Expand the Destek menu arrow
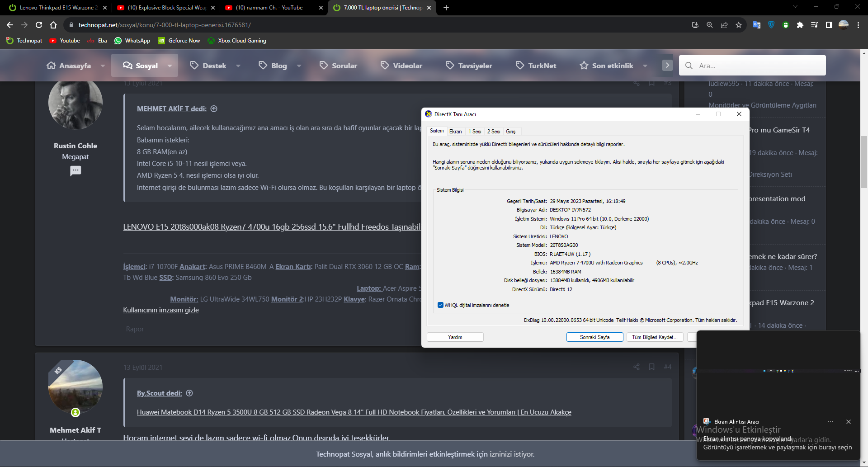 pyautogui.click(x=238, y=66)
